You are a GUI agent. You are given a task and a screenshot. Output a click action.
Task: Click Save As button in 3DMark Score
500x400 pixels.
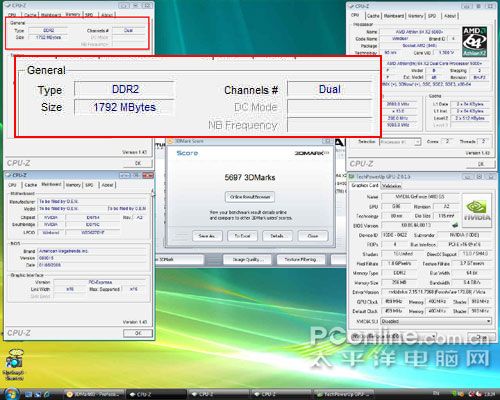tap(206, 236)
